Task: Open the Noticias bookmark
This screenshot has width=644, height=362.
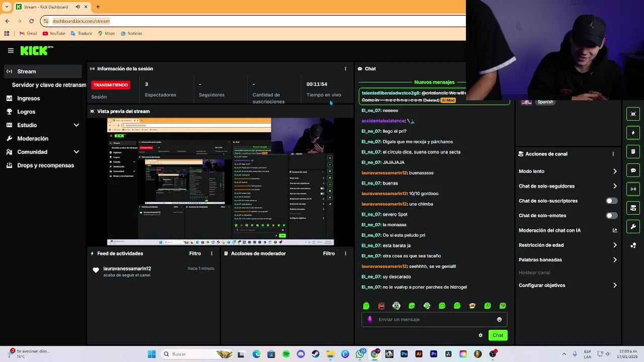Action: pyautogui.click(x=131, y=34)
